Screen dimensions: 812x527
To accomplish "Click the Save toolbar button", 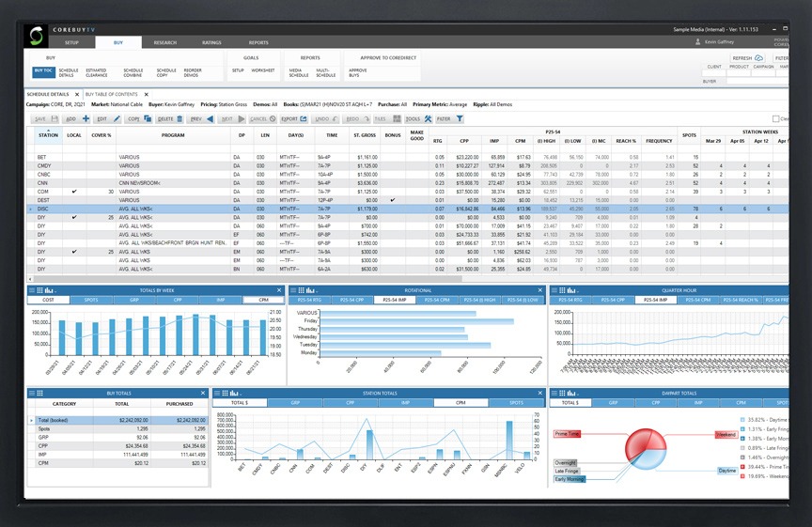I will pos(46,119).
